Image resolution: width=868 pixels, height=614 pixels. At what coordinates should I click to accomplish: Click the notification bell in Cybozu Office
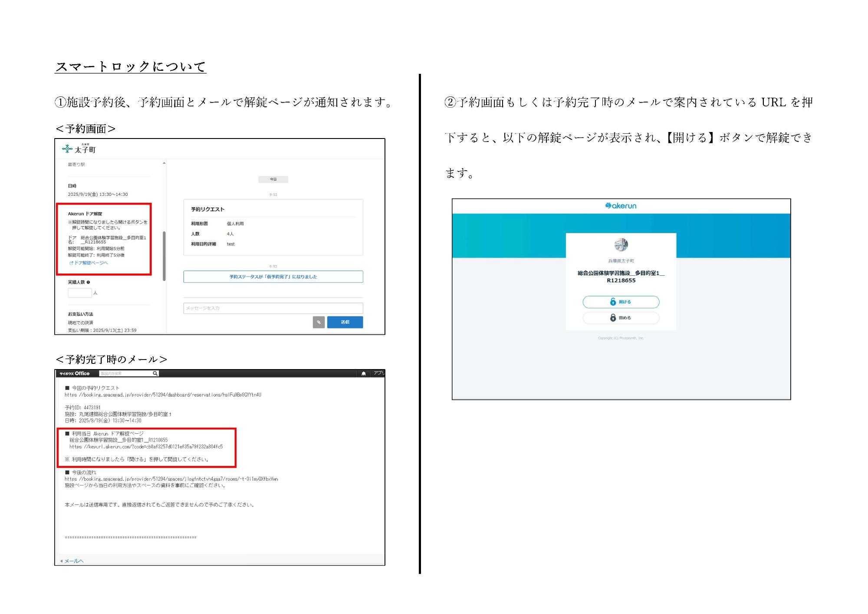364,373
